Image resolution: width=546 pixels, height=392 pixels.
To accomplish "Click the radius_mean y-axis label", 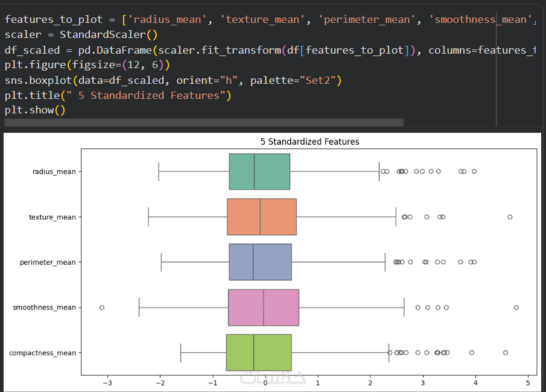I will [x=54, y=172].
